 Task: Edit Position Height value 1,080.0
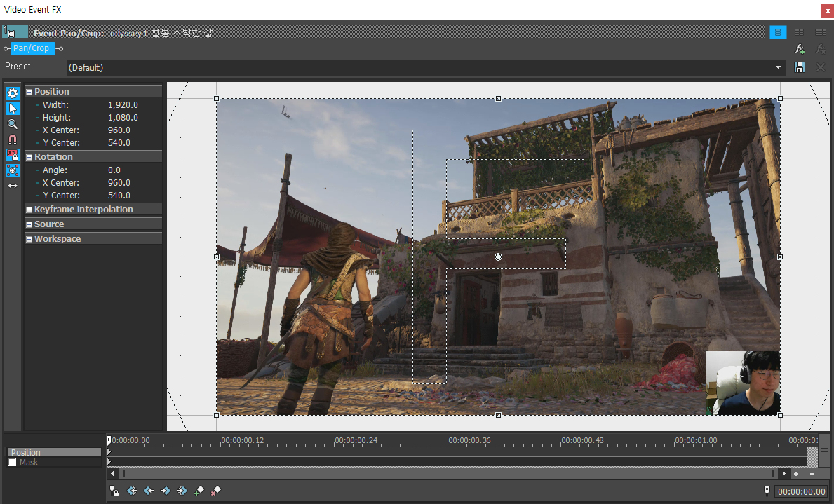[123, 118]
